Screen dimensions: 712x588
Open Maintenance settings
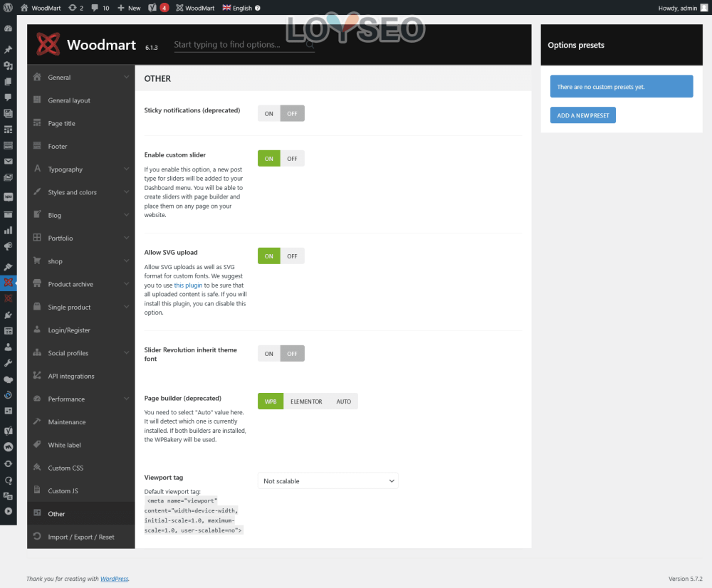click(x=81, y=422)
